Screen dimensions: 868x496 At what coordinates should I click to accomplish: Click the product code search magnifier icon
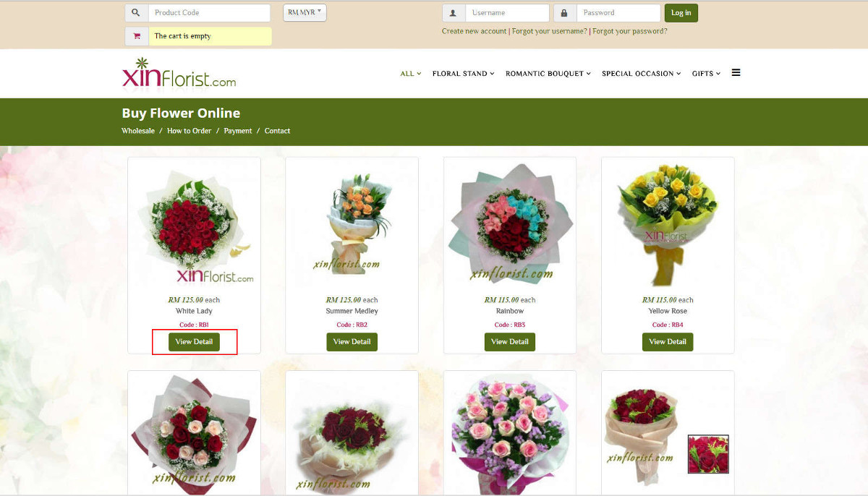[x=137, y=12]
